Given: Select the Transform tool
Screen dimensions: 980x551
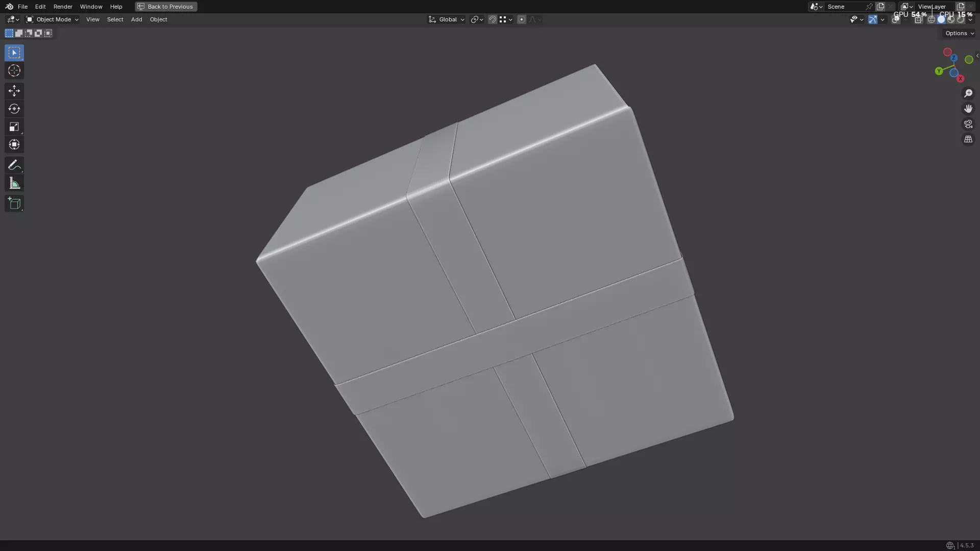Looking at the screenshot, I should point(14,144).
